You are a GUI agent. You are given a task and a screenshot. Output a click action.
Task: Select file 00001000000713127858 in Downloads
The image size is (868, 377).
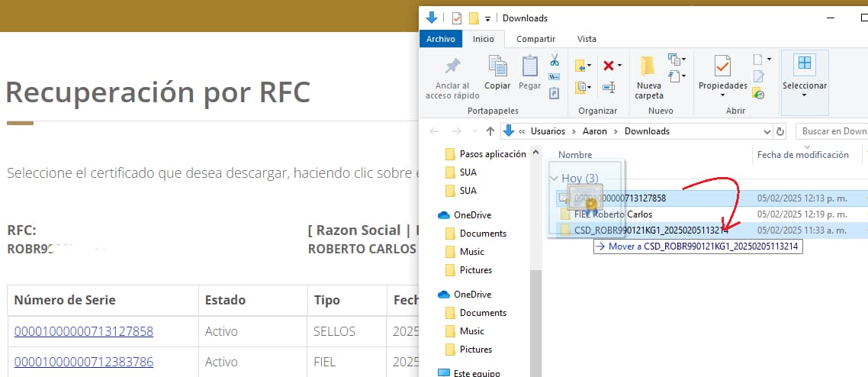point(620,198)
